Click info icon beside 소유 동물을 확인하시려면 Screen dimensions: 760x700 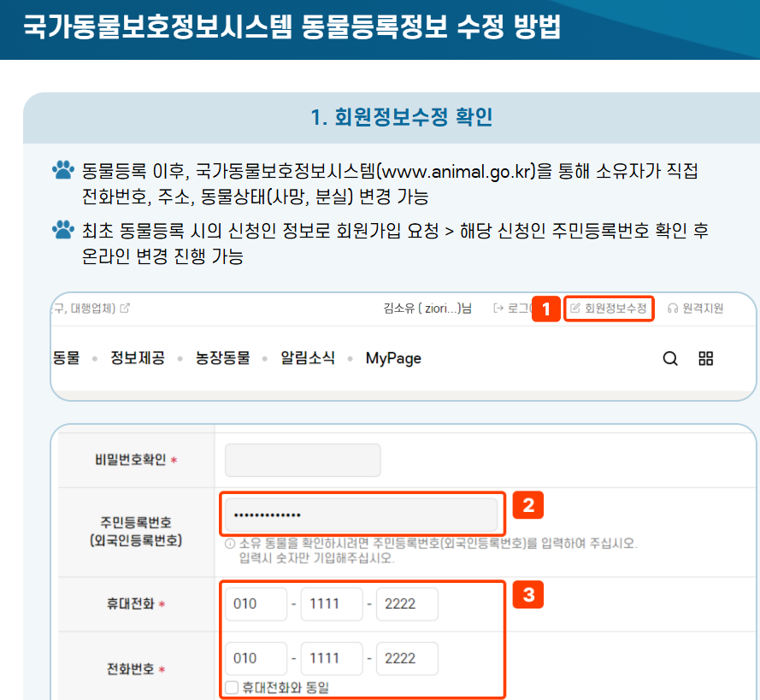pos(230,544)
